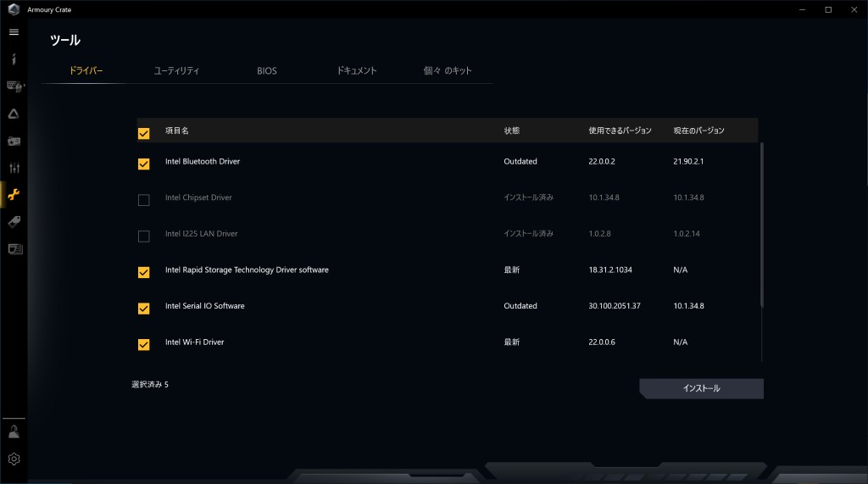The image size is (868, 484).
Task: Uncheck Intel Bluetooth Driver checkbox
Action: (x=144, y=164)
